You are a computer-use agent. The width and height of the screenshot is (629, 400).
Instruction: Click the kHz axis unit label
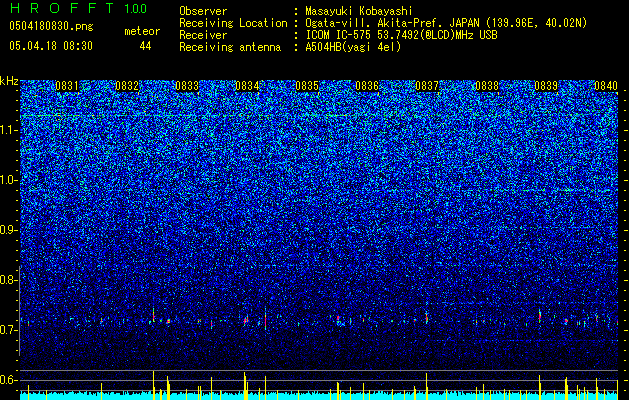(9, 81)
